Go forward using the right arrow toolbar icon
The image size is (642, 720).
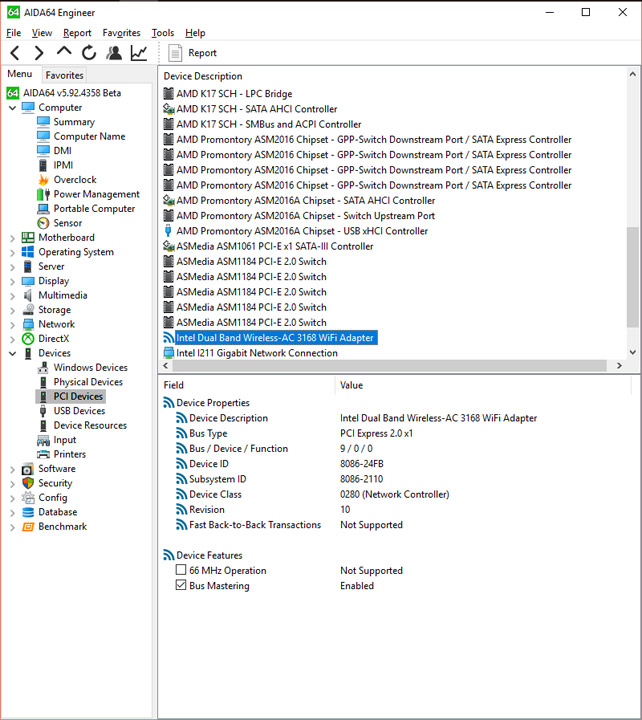coord(39,53)
